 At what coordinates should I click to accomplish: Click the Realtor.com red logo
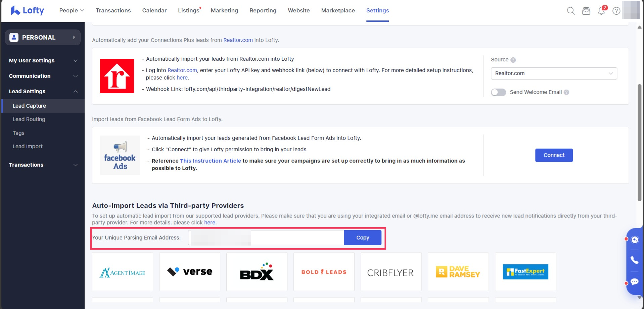tap(117, 76)
